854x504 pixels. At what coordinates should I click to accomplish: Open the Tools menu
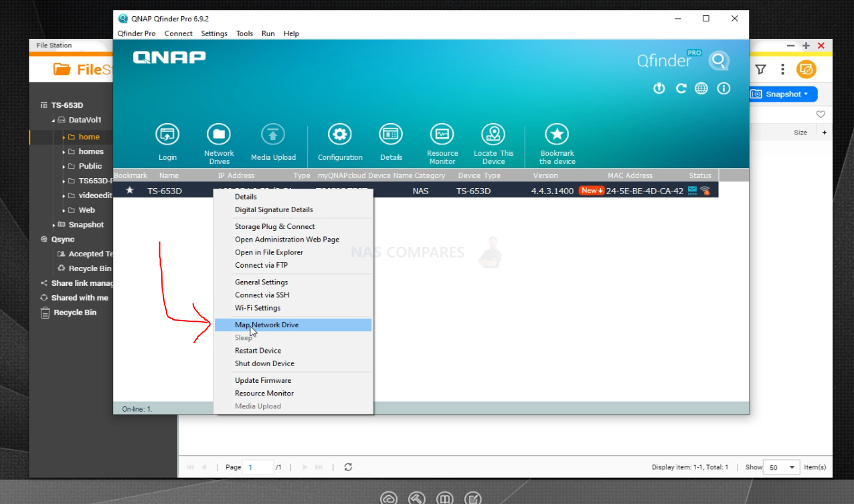244,33
